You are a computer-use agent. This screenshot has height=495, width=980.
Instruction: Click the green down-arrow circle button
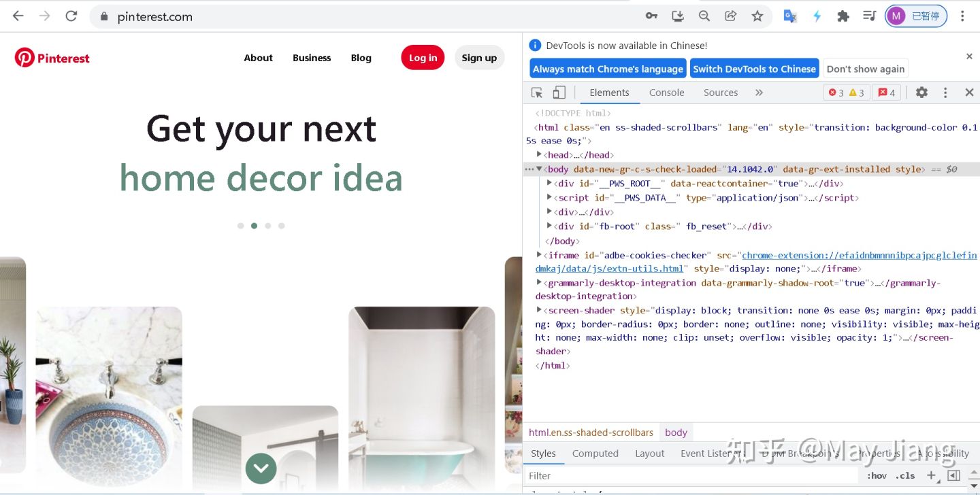tap(261, 468)
